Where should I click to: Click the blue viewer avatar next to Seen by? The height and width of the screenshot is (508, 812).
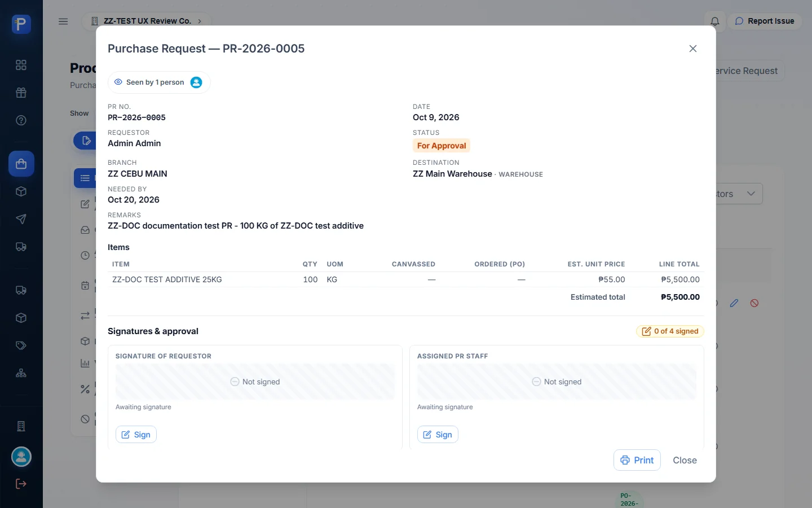[x=196, y=82]
